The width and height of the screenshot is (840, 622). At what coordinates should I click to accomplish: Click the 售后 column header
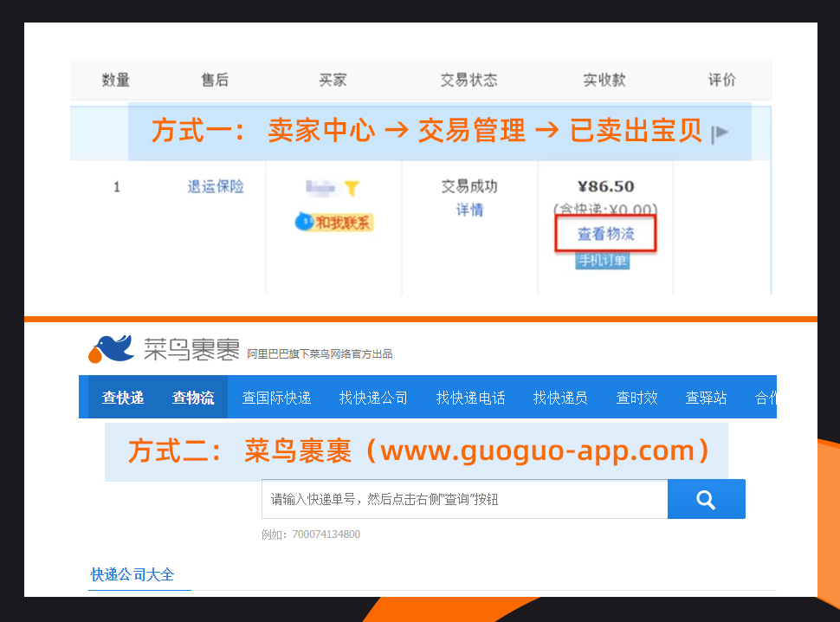click(x=215, y=80)
